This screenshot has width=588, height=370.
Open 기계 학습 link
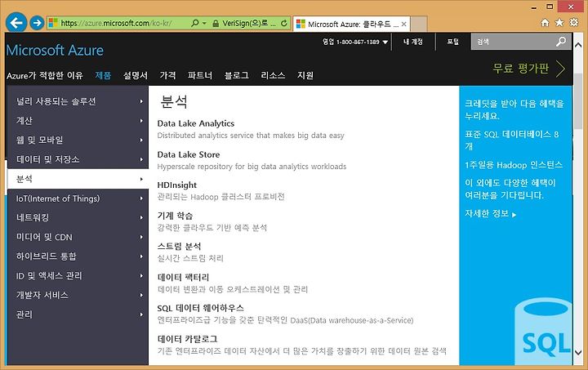click(175, 216)
